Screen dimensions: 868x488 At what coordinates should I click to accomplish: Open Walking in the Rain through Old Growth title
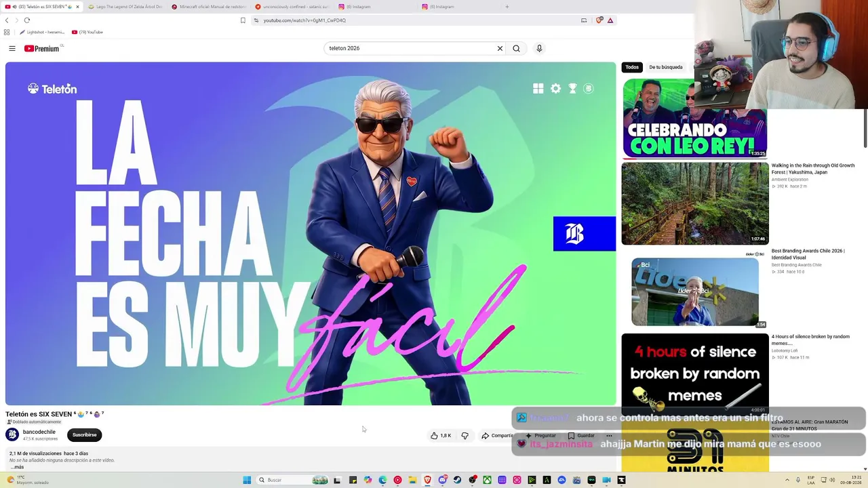(x=813, y=169)
